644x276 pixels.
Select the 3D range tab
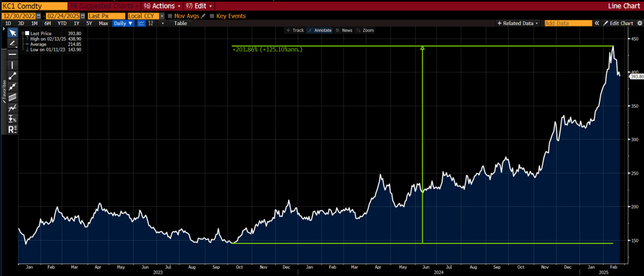click(x=21, y=23)
